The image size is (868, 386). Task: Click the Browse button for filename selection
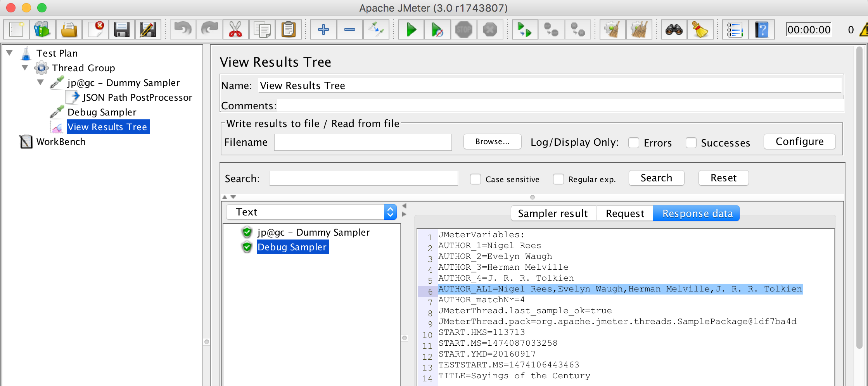pyautogui.click(x=492, y=141)
